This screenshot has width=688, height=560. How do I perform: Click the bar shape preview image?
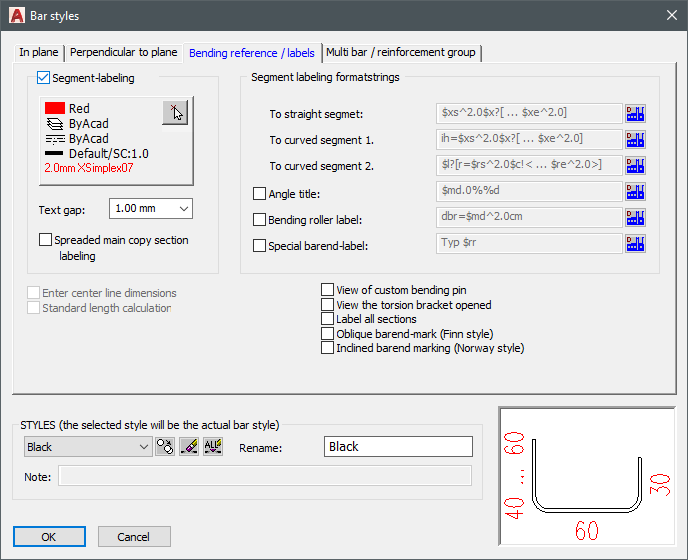587,477
